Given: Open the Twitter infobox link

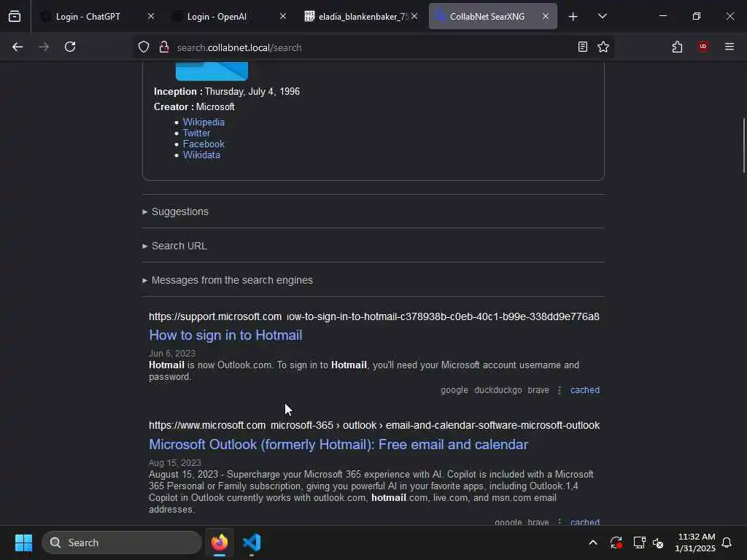Looking at the screenshot, I should coord(196,133).
